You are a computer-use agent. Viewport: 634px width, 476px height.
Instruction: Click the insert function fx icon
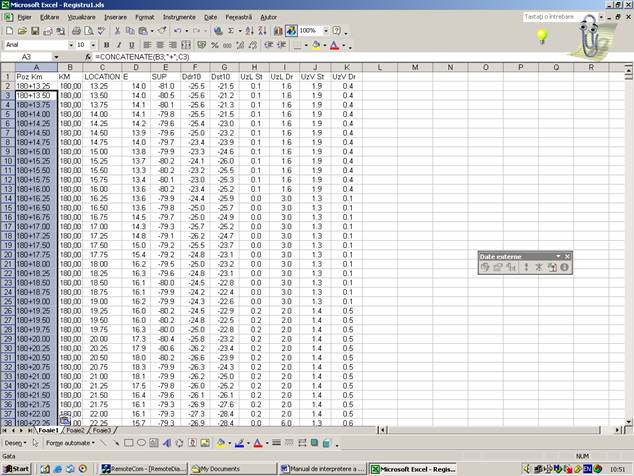pos(88,58)
